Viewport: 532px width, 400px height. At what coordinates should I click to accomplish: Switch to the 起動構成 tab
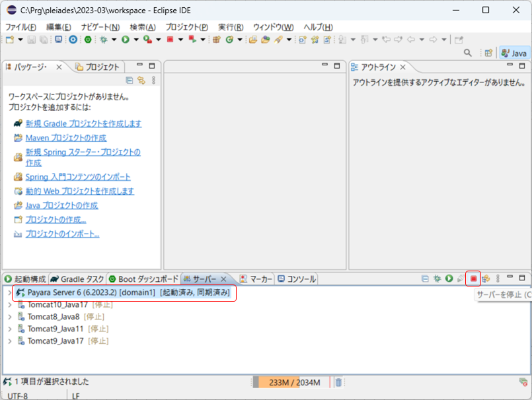[26, 279]
